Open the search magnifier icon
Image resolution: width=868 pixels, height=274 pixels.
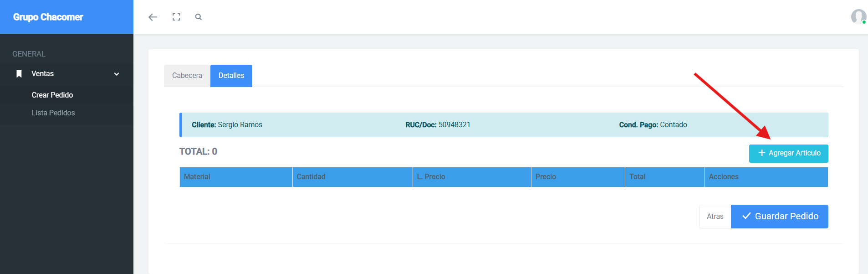coord(198,17)
